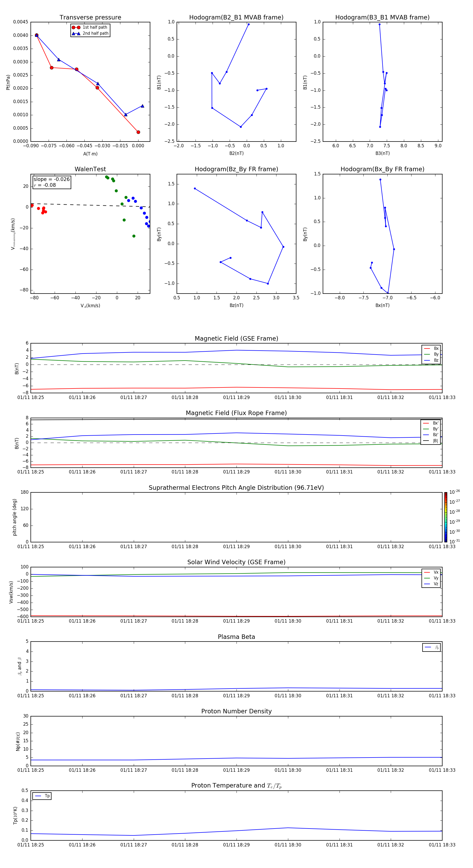Click the Vz legend entry in velocity plot
The width and height of the screenshot is (473, 868).
(x=431, y=584)
